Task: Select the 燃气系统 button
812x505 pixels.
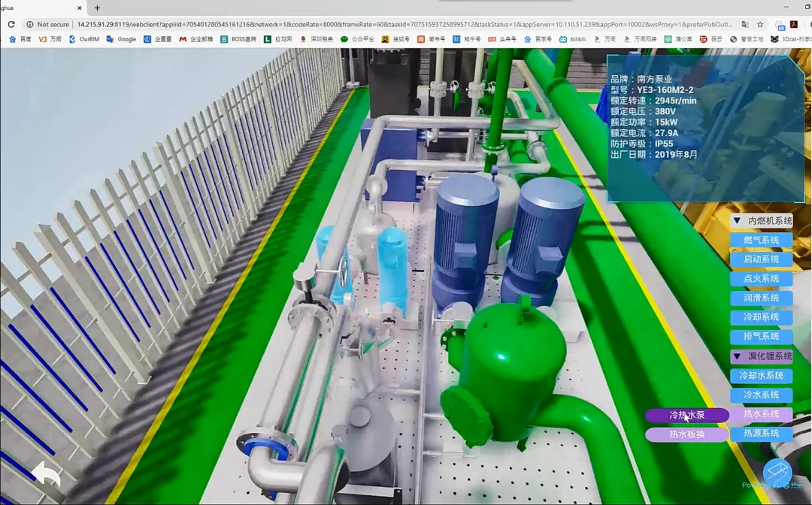Action: (761, 240)
